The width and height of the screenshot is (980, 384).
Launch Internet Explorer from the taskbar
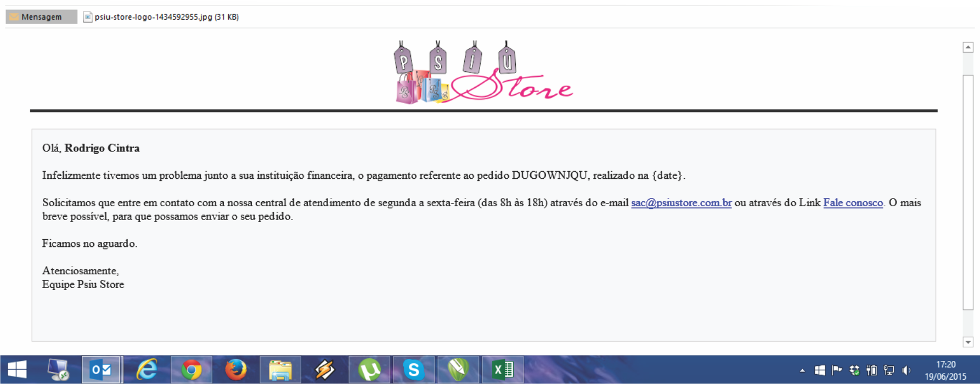point(147,370)
